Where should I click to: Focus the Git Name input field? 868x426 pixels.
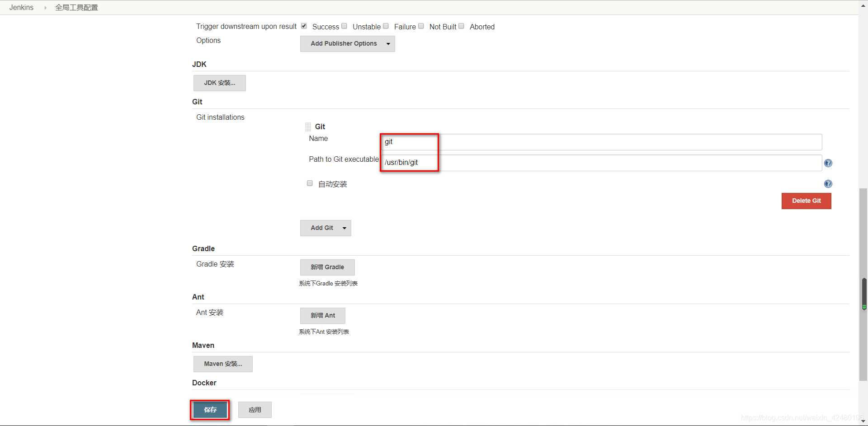[601, 142]
